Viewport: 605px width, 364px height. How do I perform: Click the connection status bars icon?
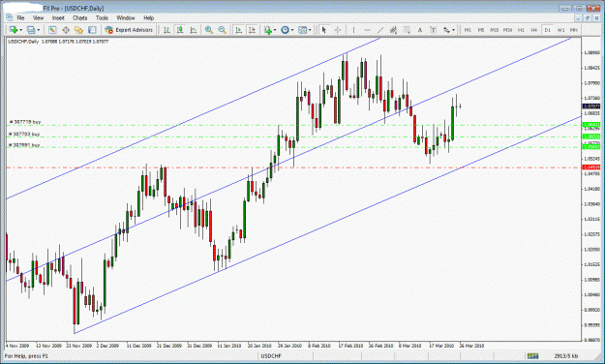coord(532,355)
